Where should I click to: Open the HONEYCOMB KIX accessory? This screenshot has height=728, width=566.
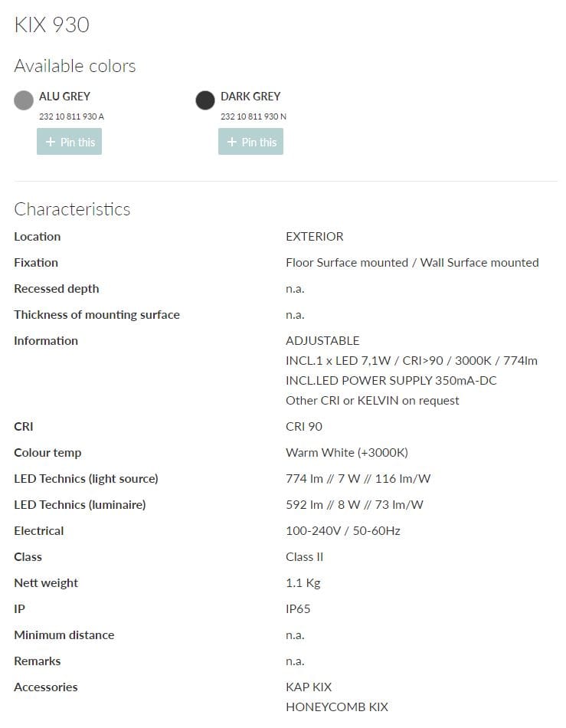[x=338, y=707]
